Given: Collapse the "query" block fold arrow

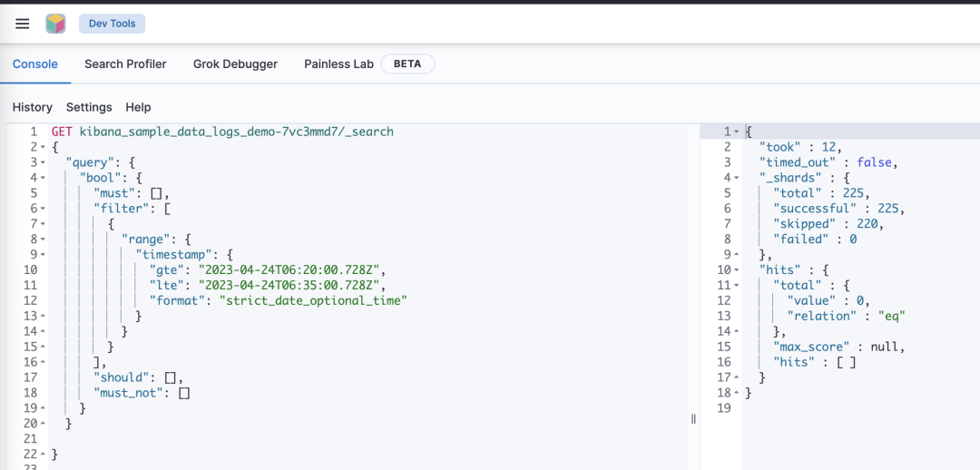Looking at the screenshot, I should 43,163.
